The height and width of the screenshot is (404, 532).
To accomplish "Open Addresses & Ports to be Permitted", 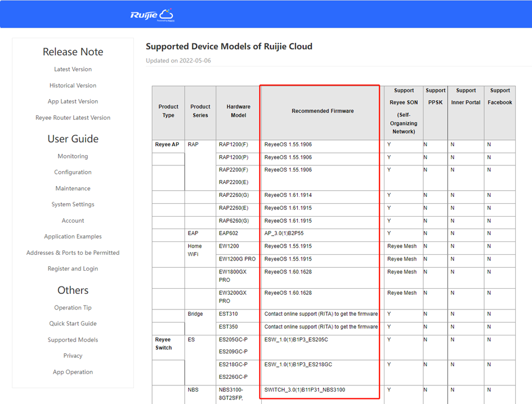I will (73, 253).
